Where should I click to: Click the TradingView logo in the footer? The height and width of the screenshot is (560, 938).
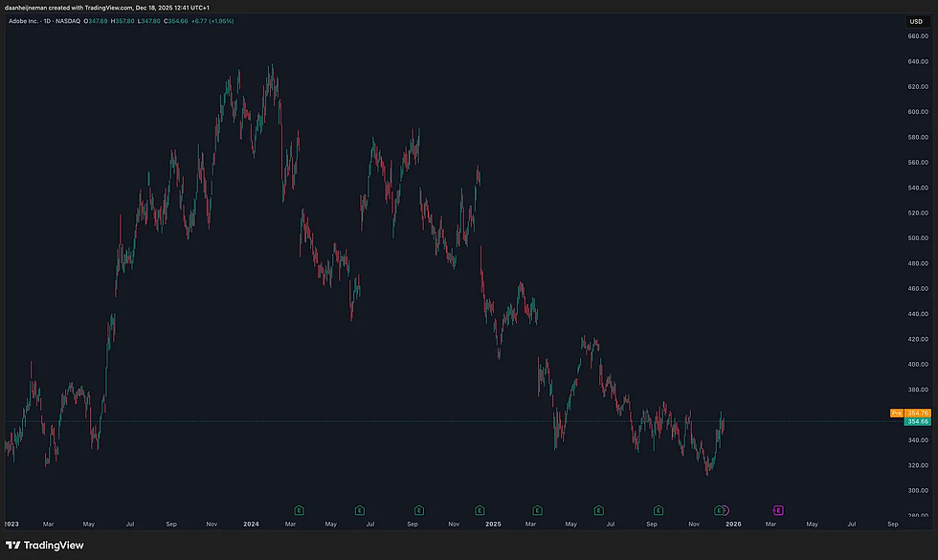[45, 545]
